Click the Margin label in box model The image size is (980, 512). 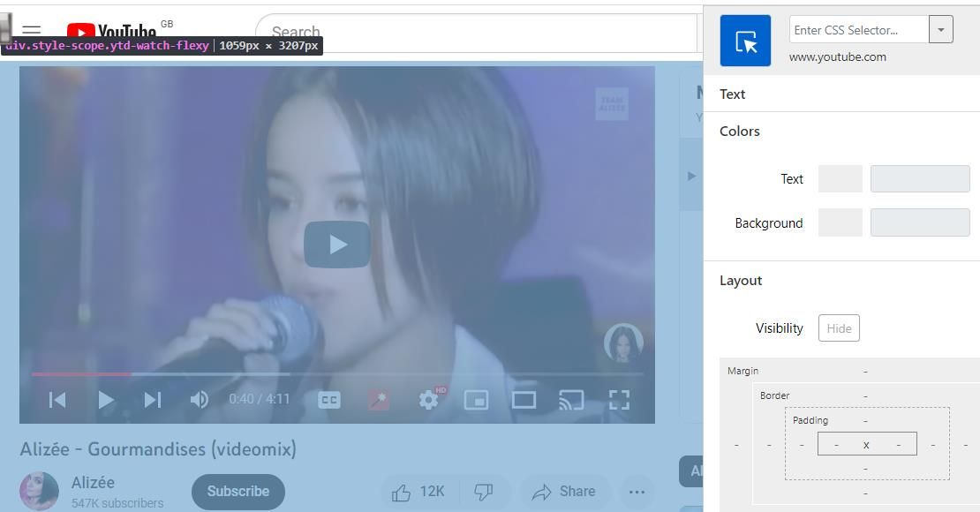tap(743, 371)
